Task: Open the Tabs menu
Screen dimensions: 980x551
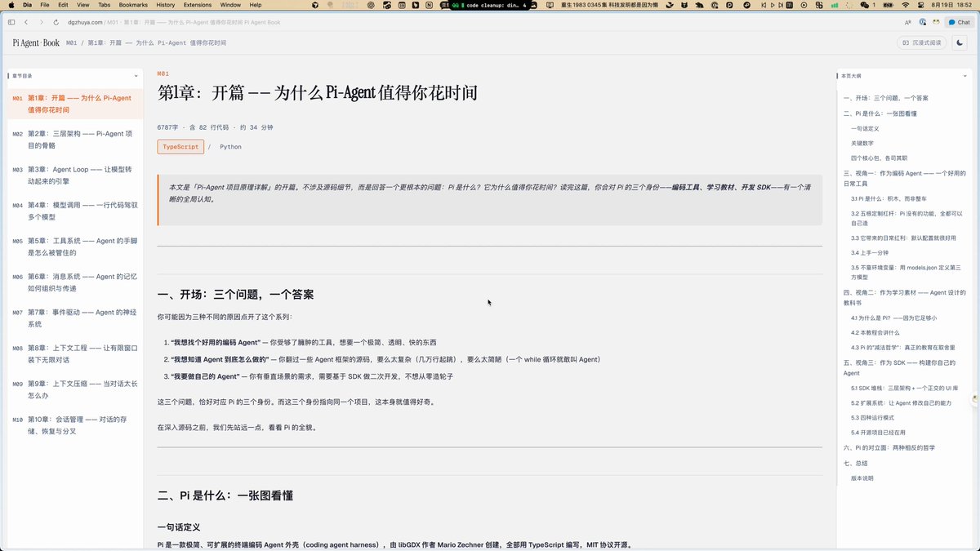Action: [x=104, y=5]
